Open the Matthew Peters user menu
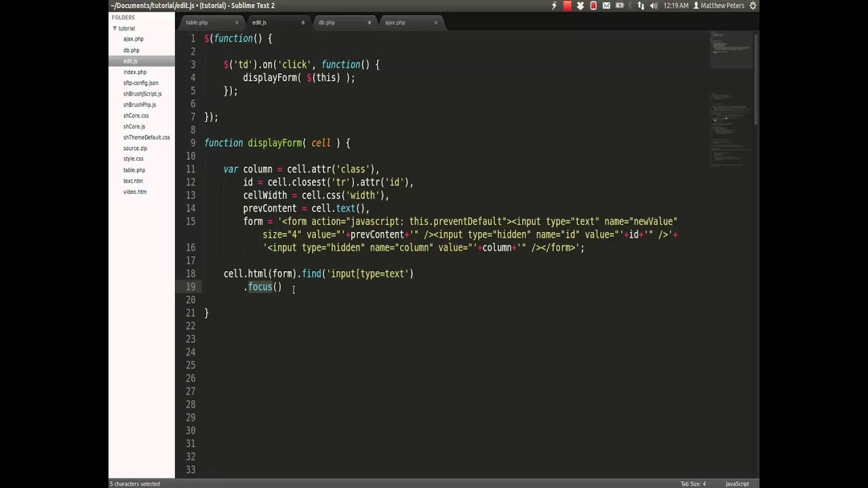The image size is (868, 488). coord(719,5)
